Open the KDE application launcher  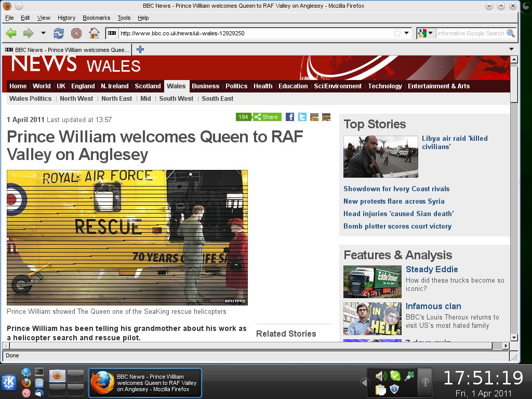pos(8,383)
